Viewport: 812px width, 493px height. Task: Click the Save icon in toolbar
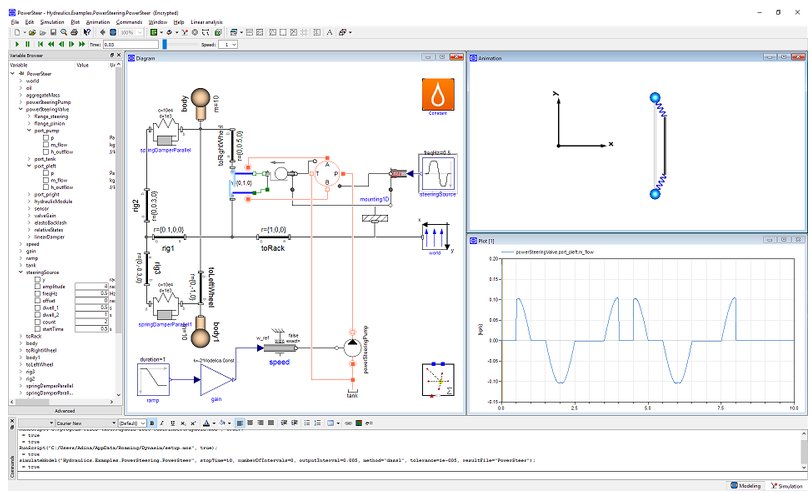pos(52,32)
